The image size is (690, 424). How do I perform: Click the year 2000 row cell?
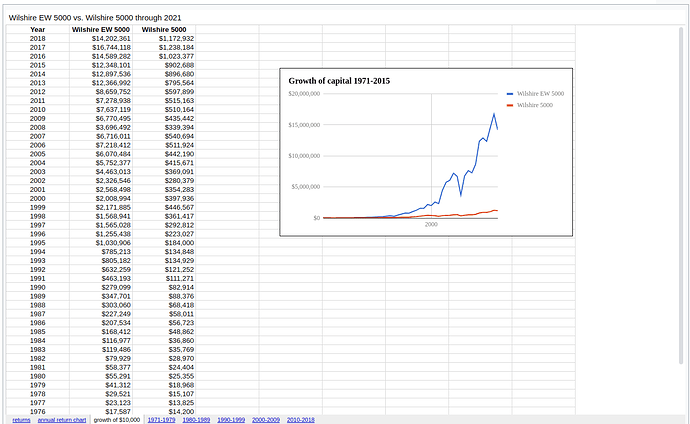[37, 198]
